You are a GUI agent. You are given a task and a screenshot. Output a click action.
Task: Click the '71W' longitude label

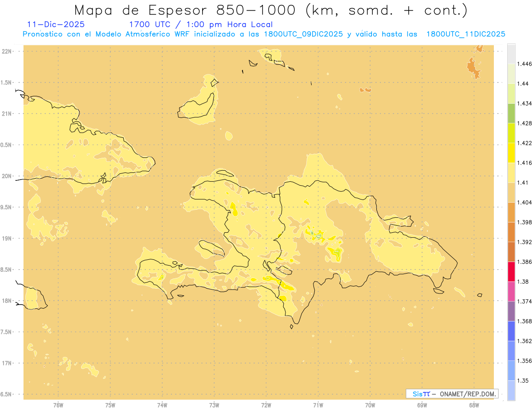coord(318,405)
